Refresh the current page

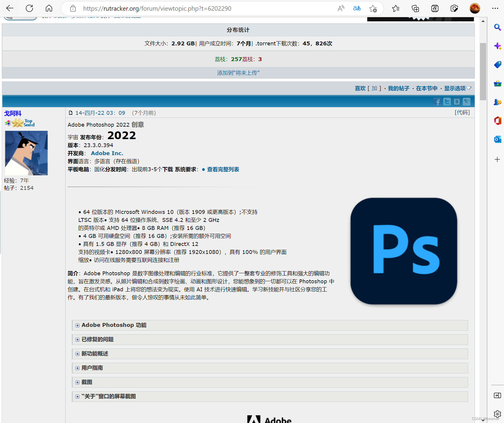coord(29,8)
